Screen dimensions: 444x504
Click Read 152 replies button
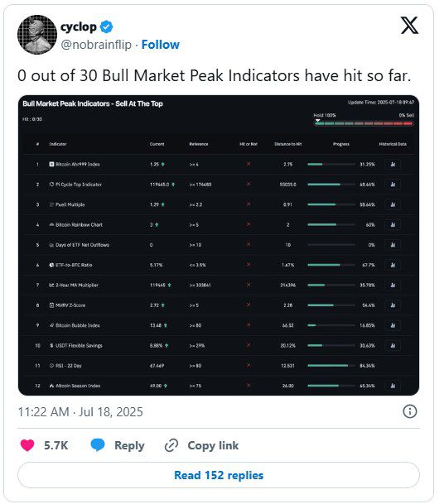pos(219,475)
